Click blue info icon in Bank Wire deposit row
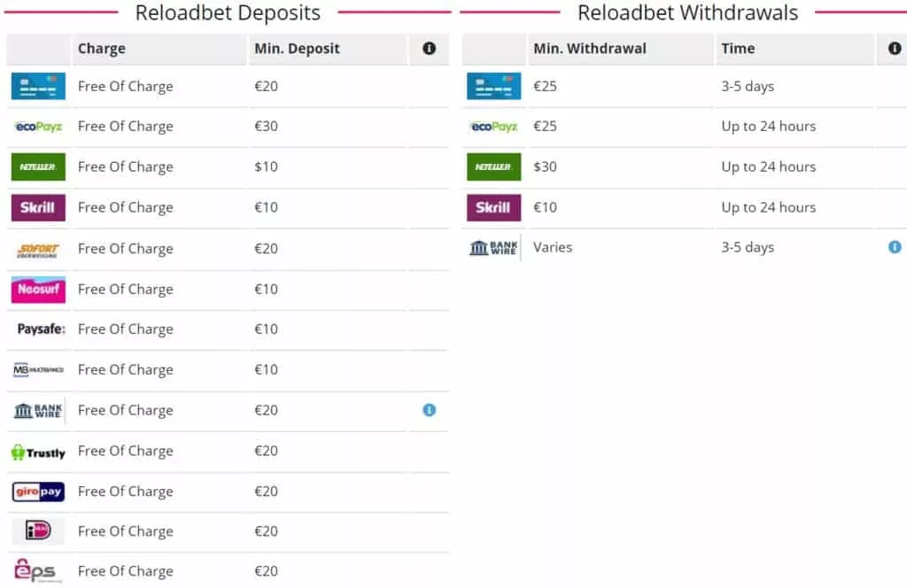This screenshot has height=588, width=907. tap(430, 410)
